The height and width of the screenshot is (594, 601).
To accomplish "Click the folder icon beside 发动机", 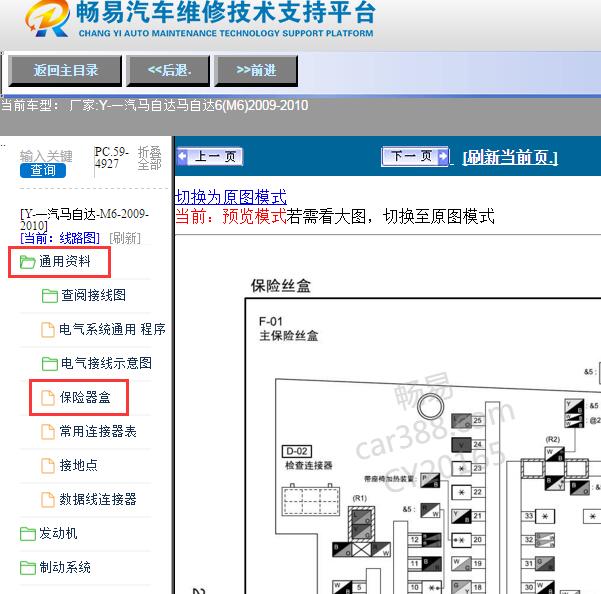I will (28, 533).
